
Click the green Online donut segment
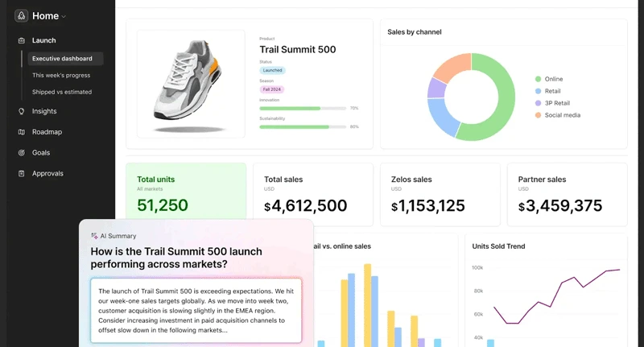[x=506, y=103]
